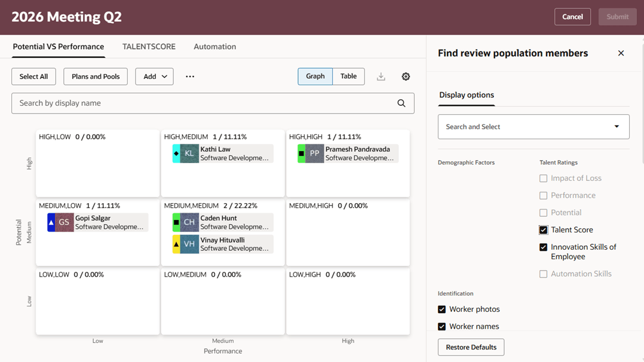Screen dimensions: 644x362
Task: Focus the Search by display name field
Action: 213,103
